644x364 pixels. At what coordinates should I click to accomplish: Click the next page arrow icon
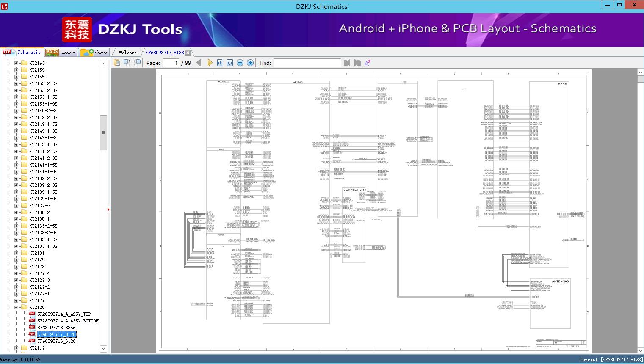(x=210, y=63)
